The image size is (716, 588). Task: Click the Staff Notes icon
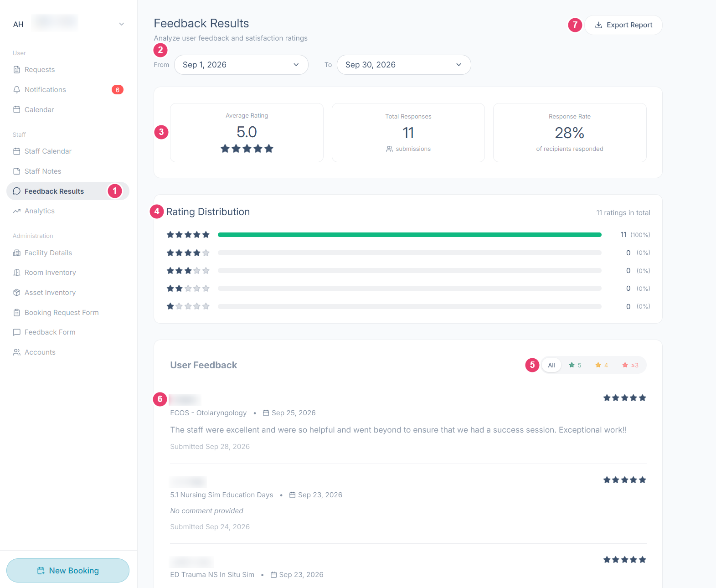point(17,171)
